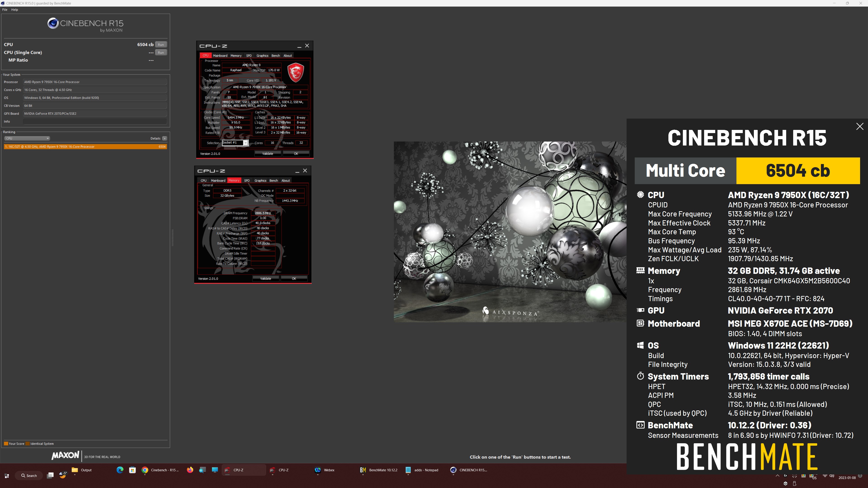Expand the ranking Details arrow button
868x488 pixels.
(164, 138)
